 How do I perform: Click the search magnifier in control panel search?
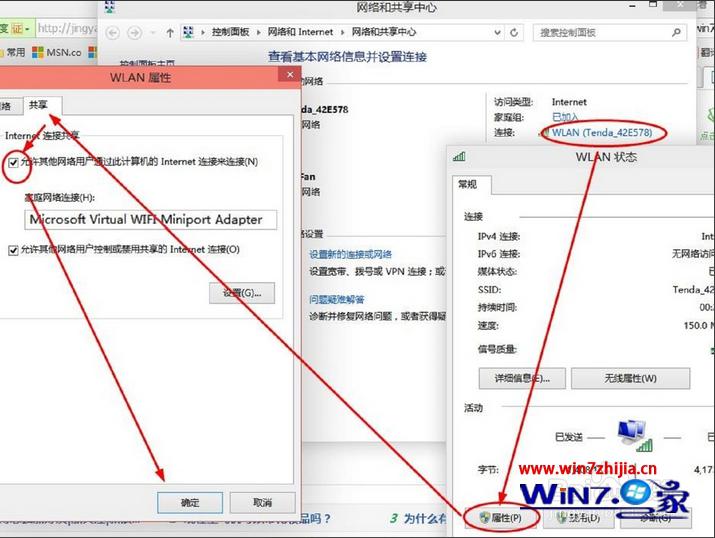(x=676, y=32)
